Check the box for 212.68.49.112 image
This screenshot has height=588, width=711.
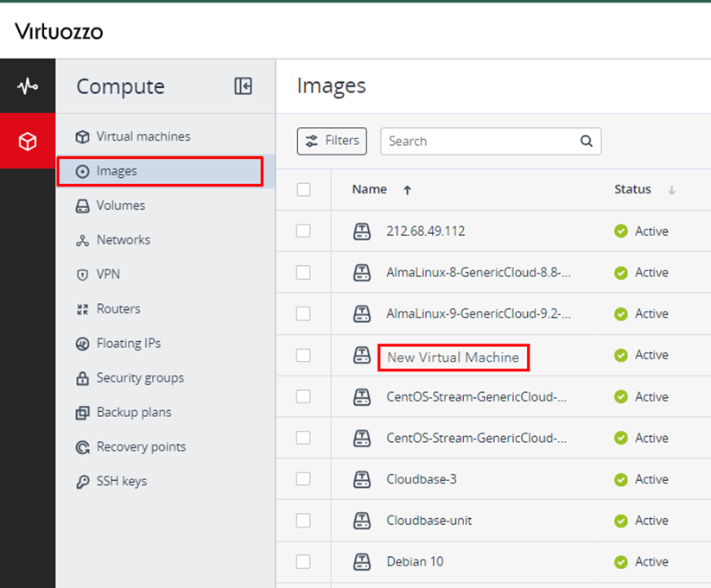(303, 231)
